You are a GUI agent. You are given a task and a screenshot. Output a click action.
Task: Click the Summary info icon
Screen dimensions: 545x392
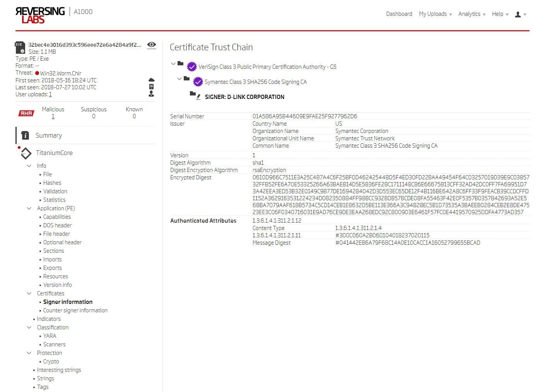tap(25, 135)
